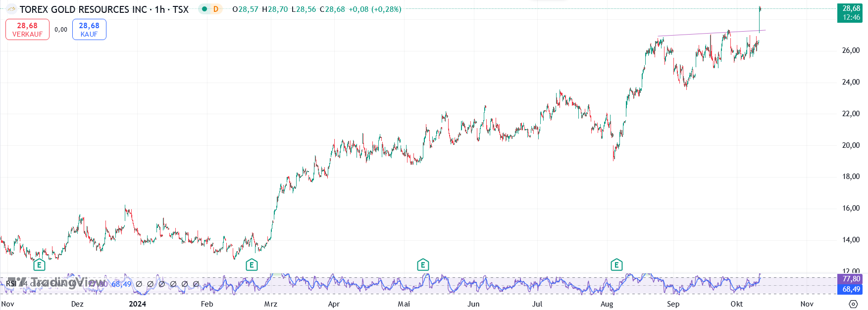
Task: Select the earnings E marker in late February
Action: pos(252,265)
